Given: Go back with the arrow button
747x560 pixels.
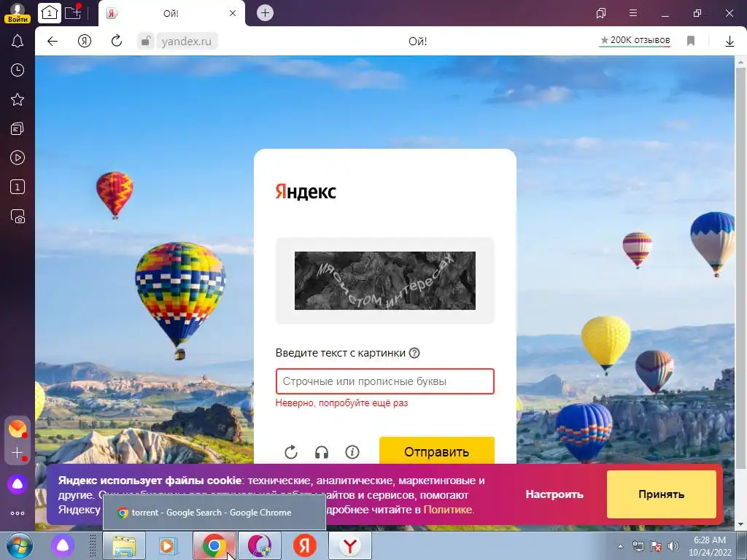Looking at the screenshot, I should [53, 41].
